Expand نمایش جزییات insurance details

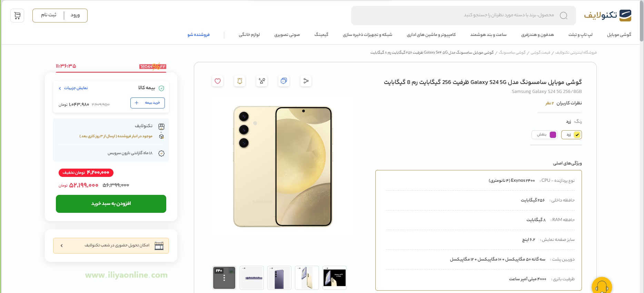(x=73, y=88)
